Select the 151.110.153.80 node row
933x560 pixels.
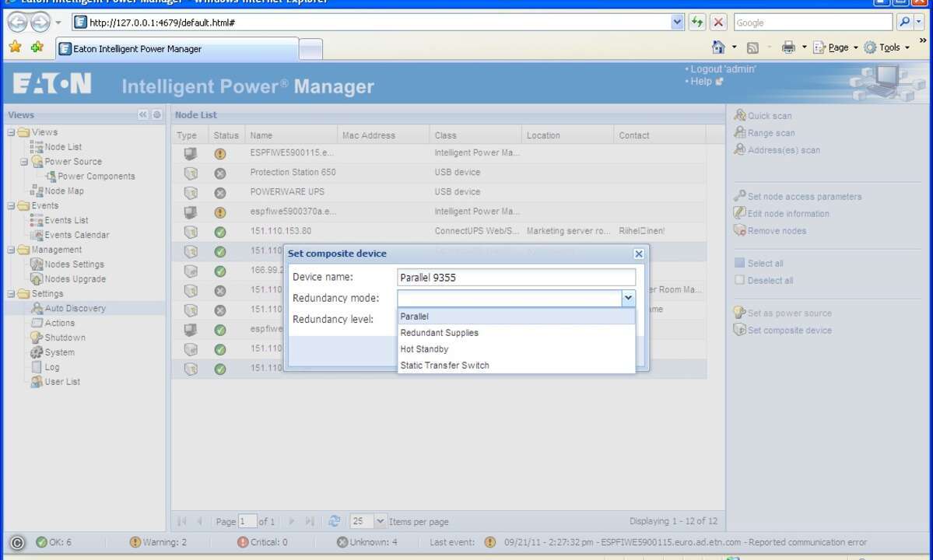pyautogui.click(x=439, y=231)
